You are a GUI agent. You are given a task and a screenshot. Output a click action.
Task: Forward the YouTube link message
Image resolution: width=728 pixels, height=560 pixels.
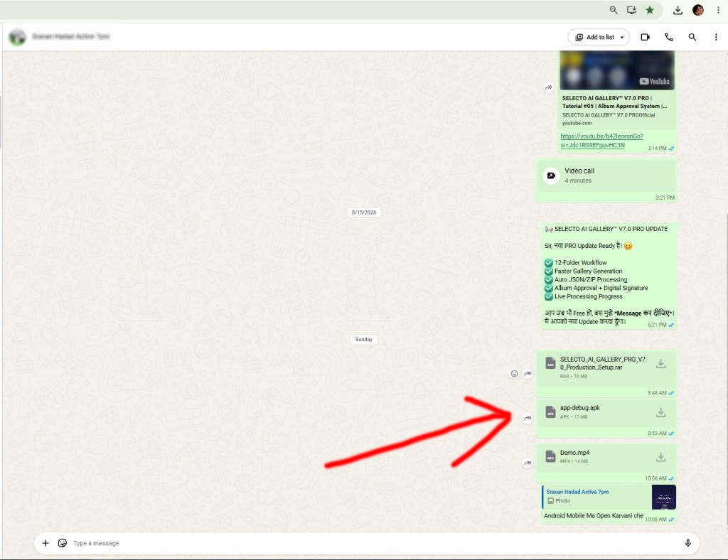click(x=549, y=87)
